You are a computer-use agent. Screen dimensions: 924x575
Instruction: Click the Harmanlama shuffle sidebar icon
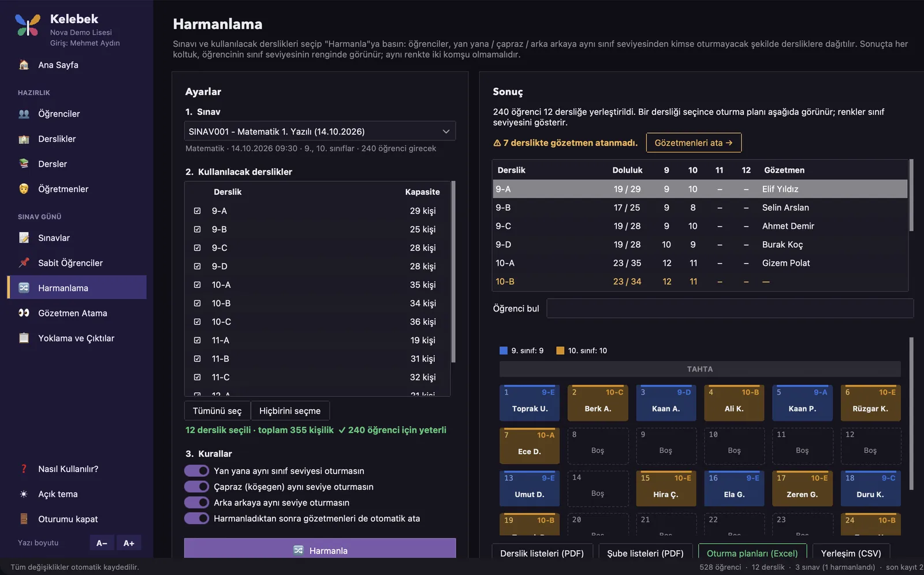point(24,288)
